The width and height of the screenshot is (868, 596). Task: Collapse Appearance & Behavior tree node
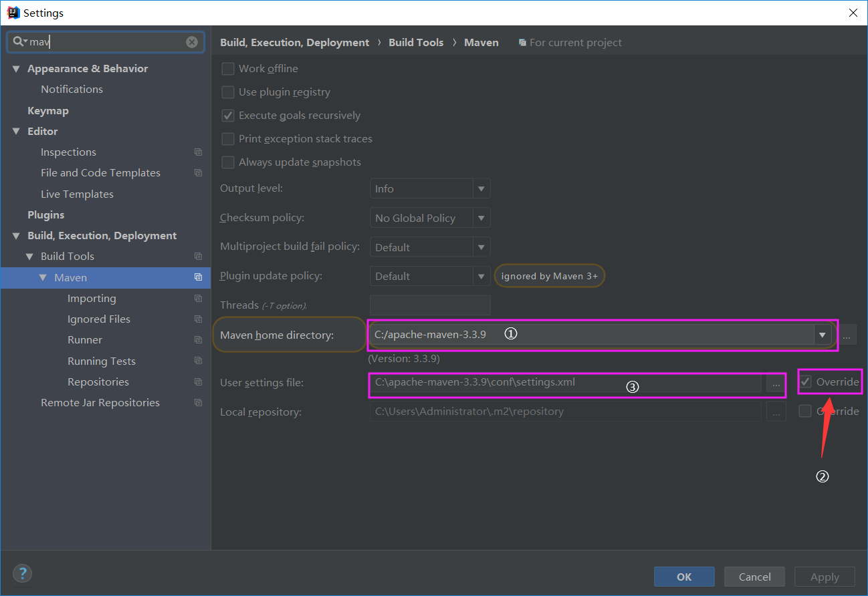16,69
